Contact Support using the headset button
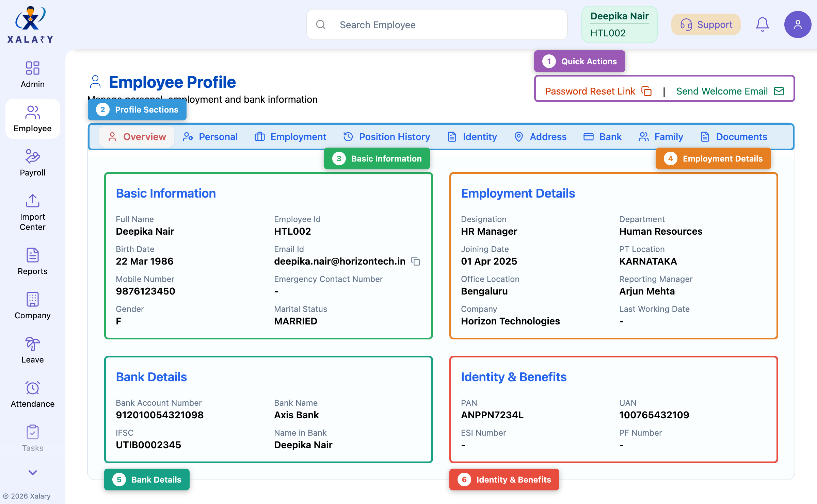 point(705,24)
